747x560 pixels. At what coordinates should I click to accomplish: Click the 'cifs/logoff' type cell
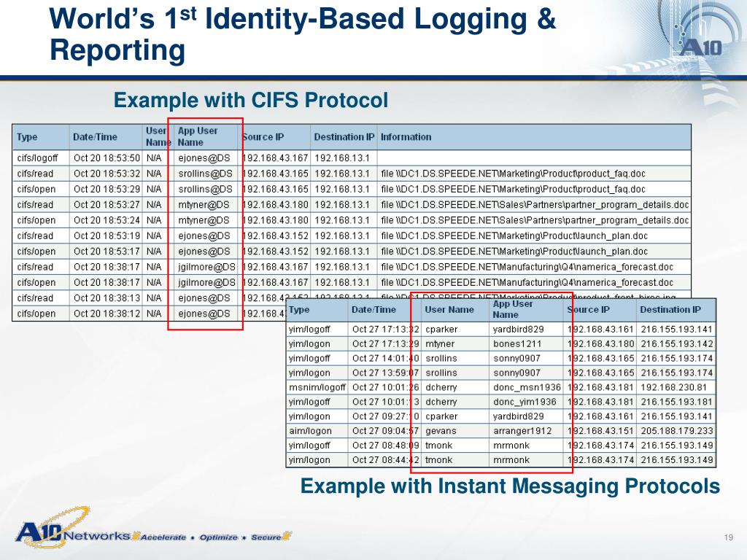click(37, 158)
